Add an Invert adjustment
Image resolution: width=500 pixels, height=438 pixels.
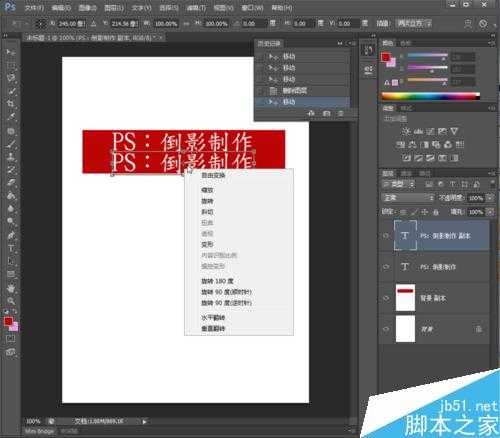point(406,158)
